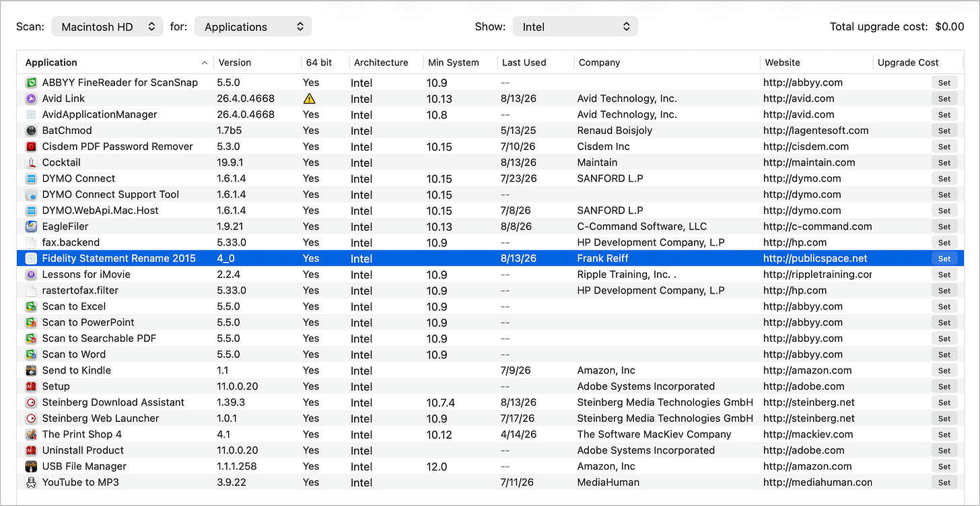
Task: Click the DYMO.WebApi.Mac.Host icon
Action: click(x=31, y=211)
